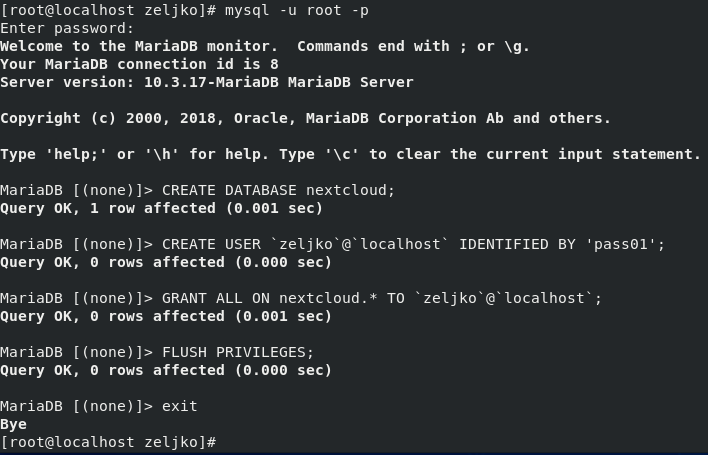The image size is (708, 455).
Task: Click the 'Welcome to the MariaDB monitor' line
Action: coord(265,46)
